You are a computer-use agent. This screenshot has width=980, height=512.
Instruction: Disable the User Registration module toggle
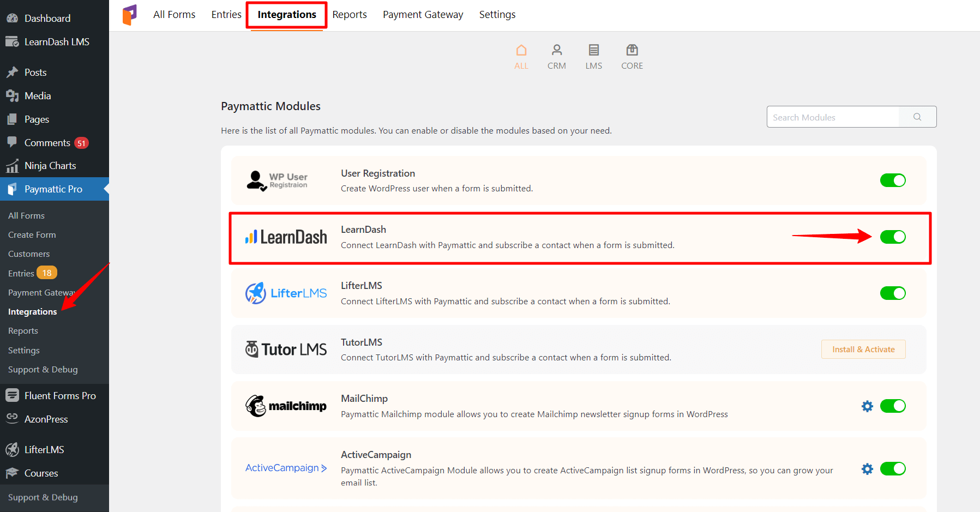tap(893, 180)
